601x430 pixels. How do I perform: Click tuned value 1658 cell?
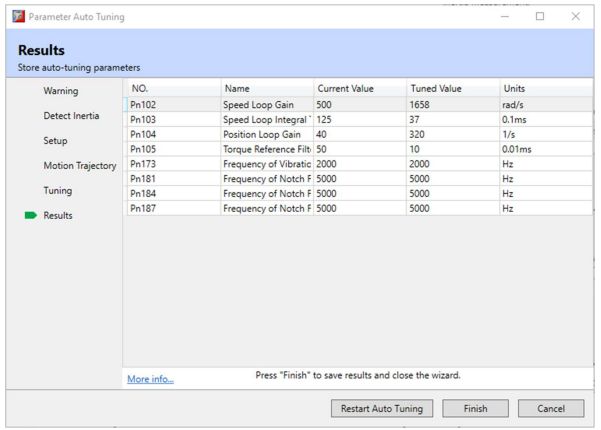point(453,105)
